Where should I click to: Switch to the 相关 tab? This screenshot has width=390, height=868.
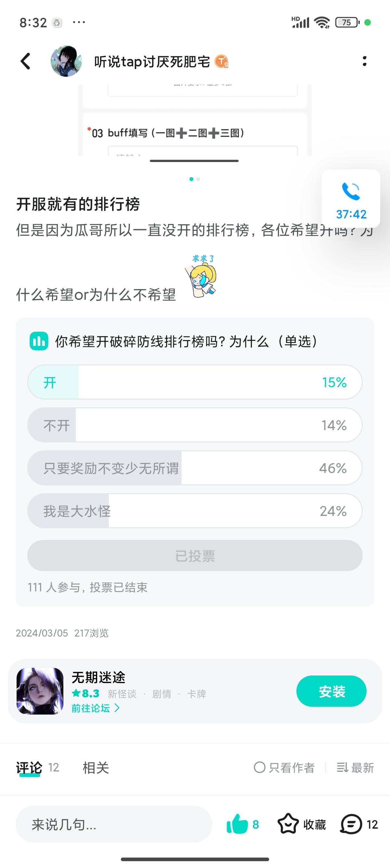click(x=96, y=768)
